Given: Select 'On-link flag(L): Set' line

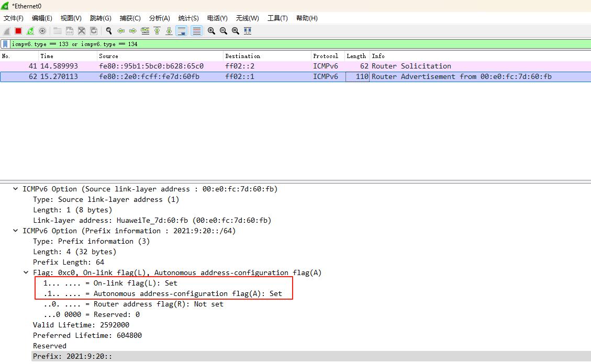Looking at the screenshot, I should 110,283.
